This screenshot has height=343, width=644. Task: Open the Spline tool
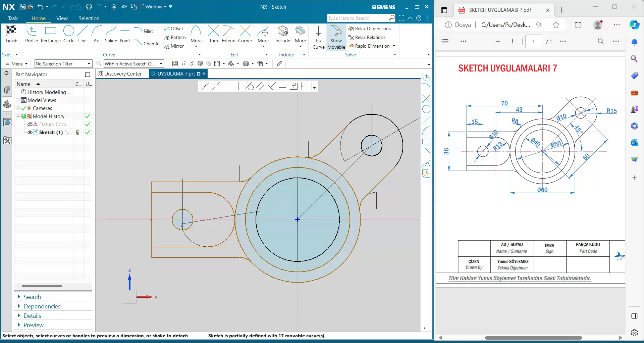[x=111, y=34]
